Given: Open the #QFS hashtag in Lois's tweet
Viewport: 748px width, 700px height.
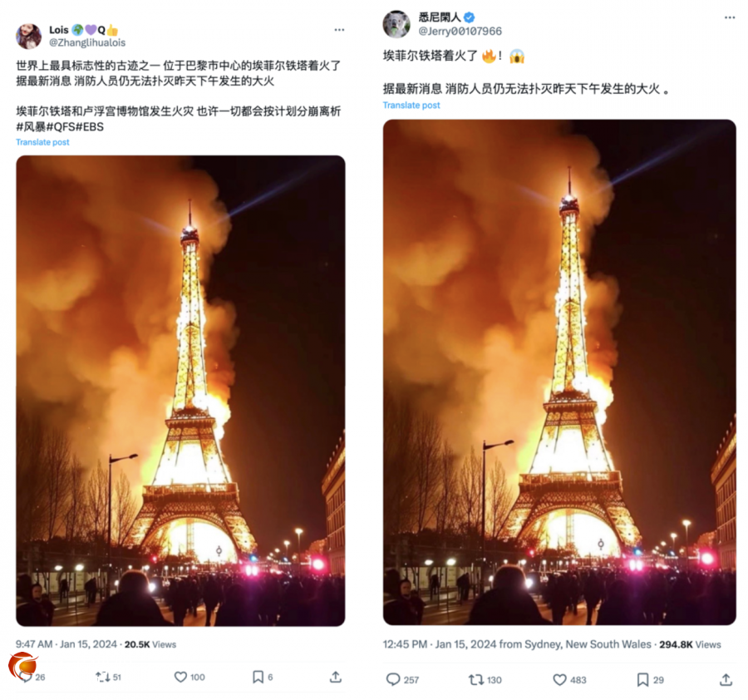Looking at the screenshot, I should (x=61, y=126).
